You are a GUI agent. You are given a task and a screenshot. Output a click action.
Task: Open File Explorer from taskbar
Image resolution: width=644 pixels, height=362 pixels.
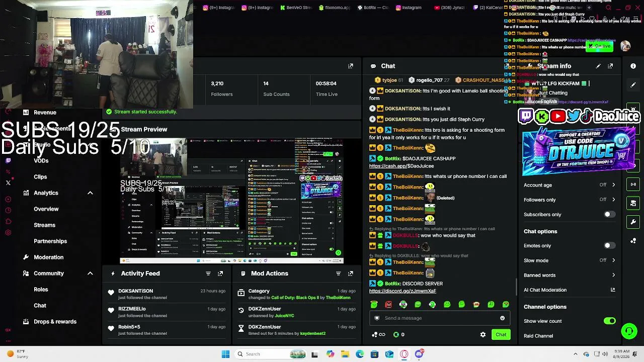click(x=345, y=354)
